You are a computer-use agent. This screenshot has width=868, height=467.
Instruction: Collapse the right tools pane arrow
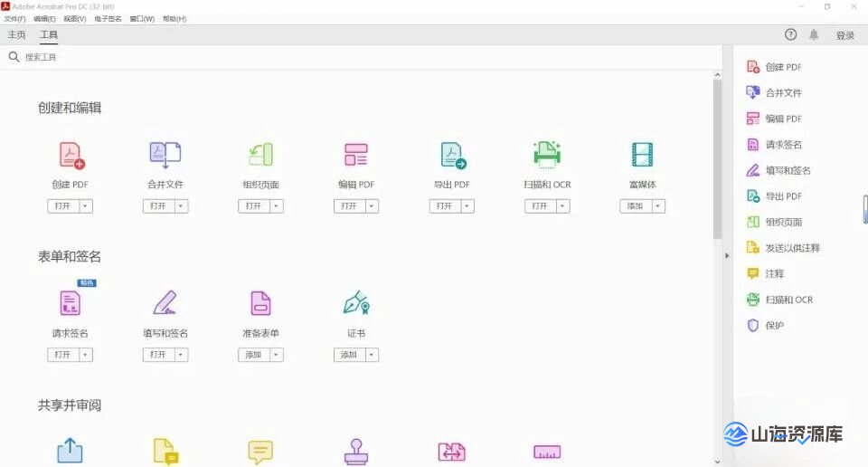[727, 256]
